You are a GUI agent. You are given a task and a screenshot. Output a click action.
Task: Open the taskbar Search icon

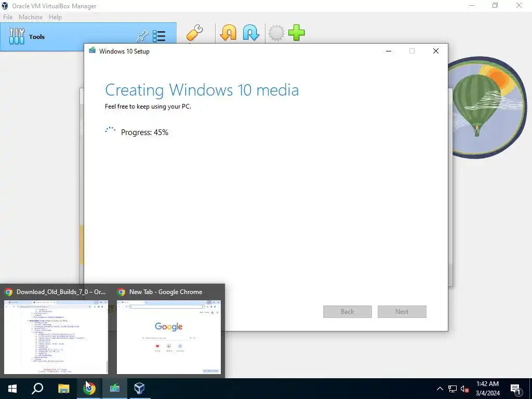(37, 389)
